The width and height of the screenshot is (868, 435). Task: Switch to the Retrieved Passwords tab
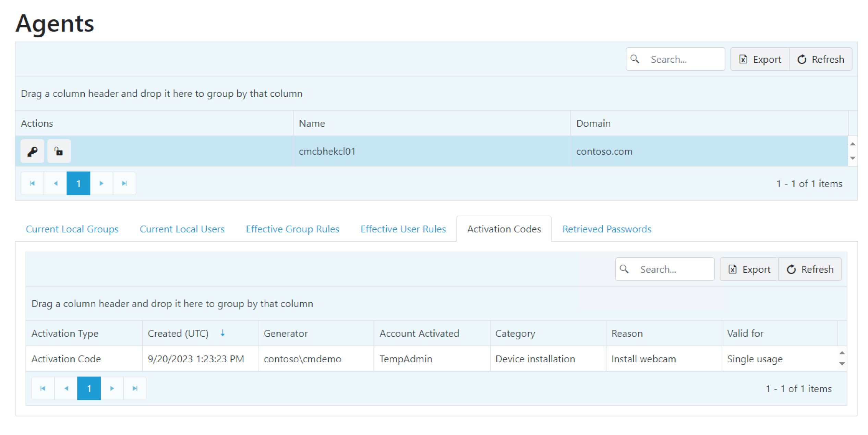[606, 229]
